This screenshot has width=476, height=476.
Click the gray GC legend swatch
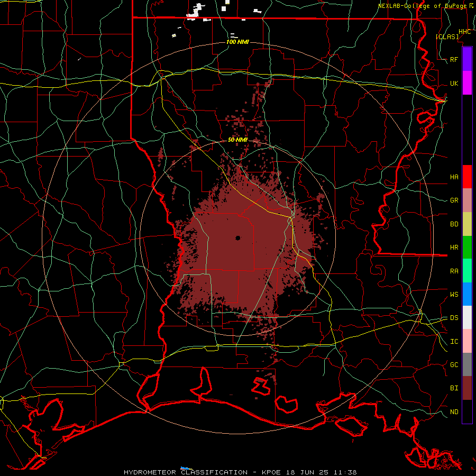coord(467,364)
